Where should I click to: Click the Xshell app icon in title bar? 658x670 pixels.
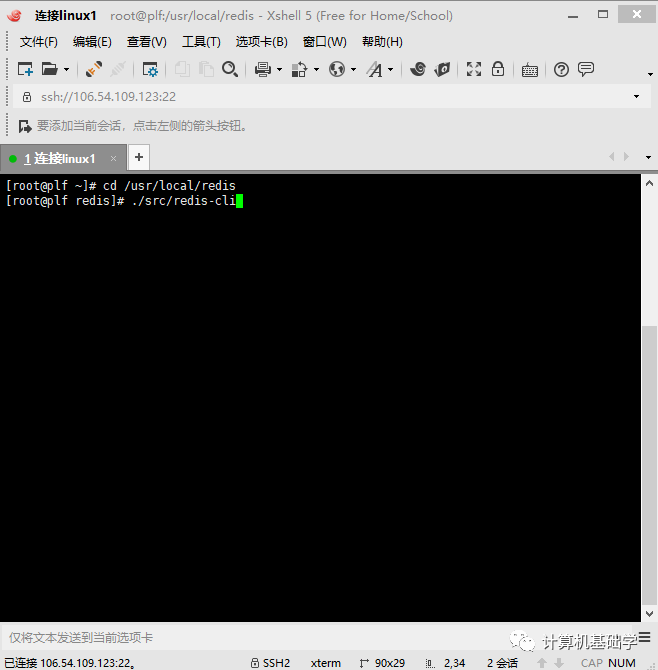[14, 15]
